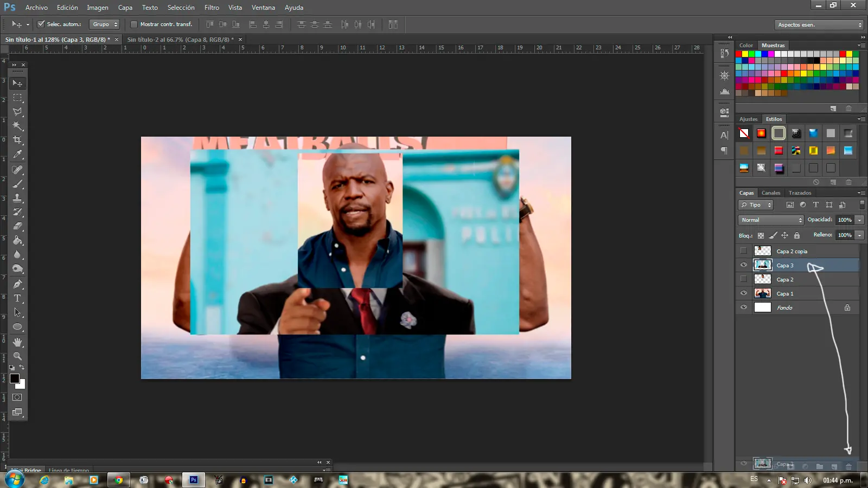Screen dimensions: 868x488
Task: Open the Capas panel options menu
Action: [x=861, y=193]
